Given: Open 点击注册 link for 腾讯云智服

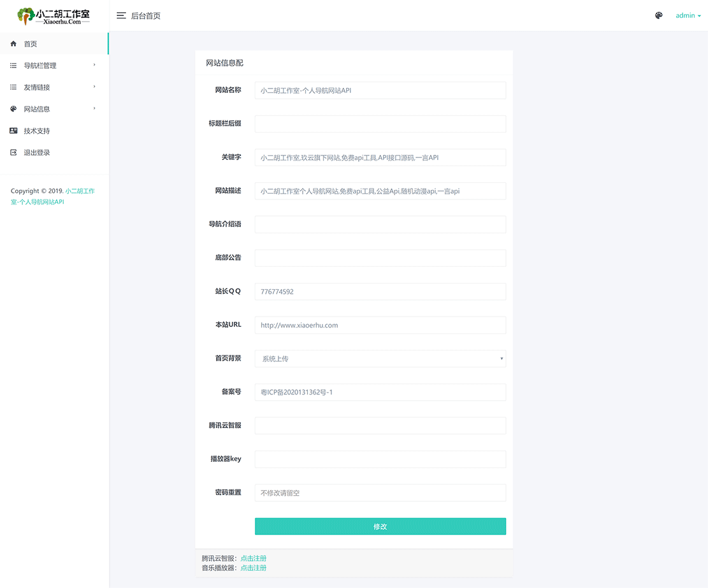Looking at the screenshot, I should (x=253, y=559).
